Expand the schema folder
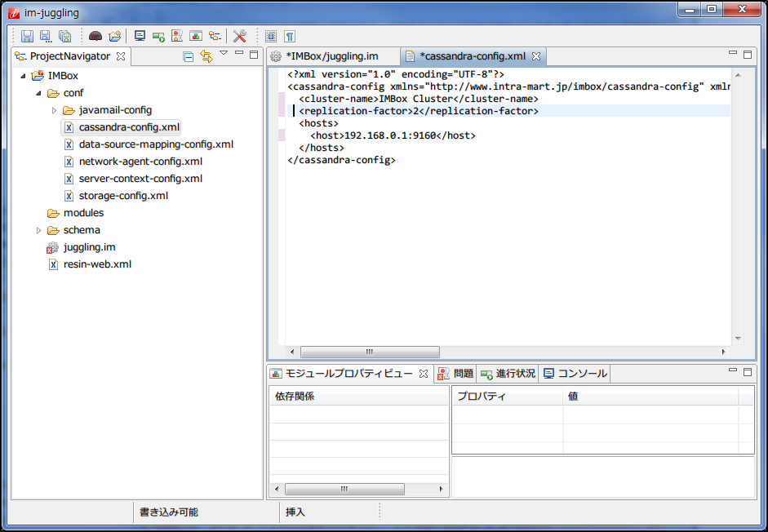The height and width of the screenshot is (532, 768). [x=38, y=230]
